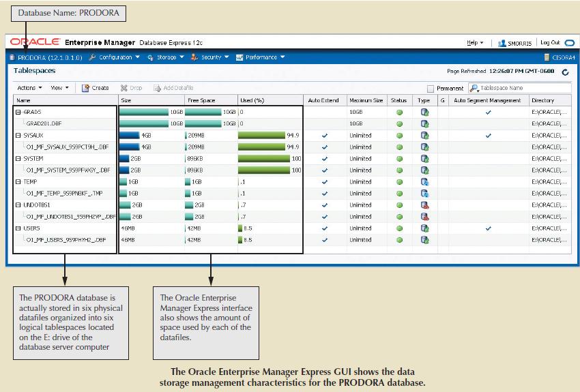Click the 46MB size value in USERS row
Viewport: 580px width, 392px height.
pos(128,228)
